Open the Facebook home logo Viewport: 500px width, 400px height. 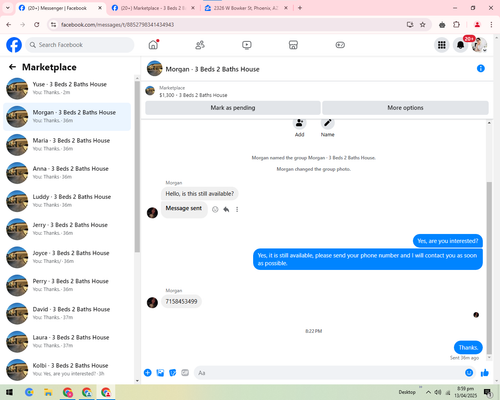(x=14, y=45)
